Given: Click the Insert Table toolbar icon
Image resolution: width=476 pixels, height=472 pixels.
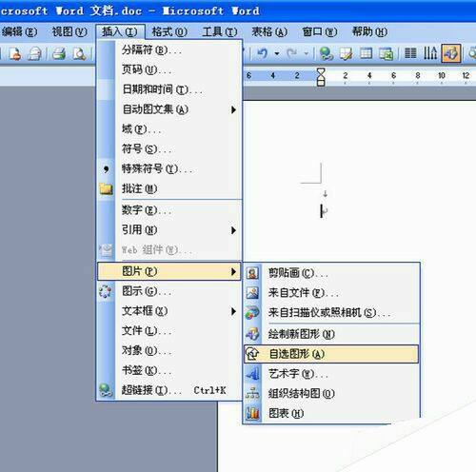Looking at the screenshot, I should pos(366,53).
